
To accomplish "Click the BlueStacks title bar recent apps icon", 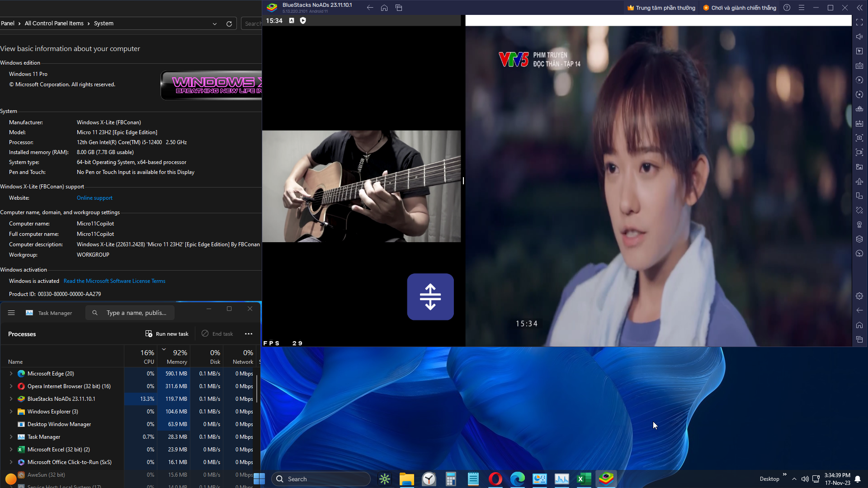I will point(399,8).
